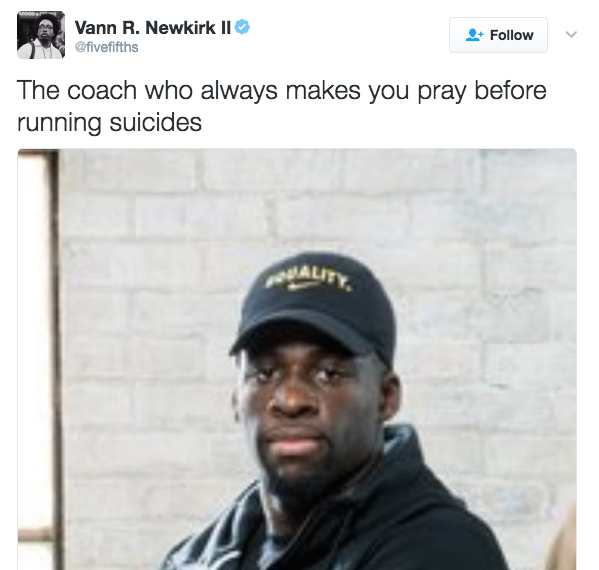Open the author's profile avatar picture
The image size is (599, 570).
(41, 35)
